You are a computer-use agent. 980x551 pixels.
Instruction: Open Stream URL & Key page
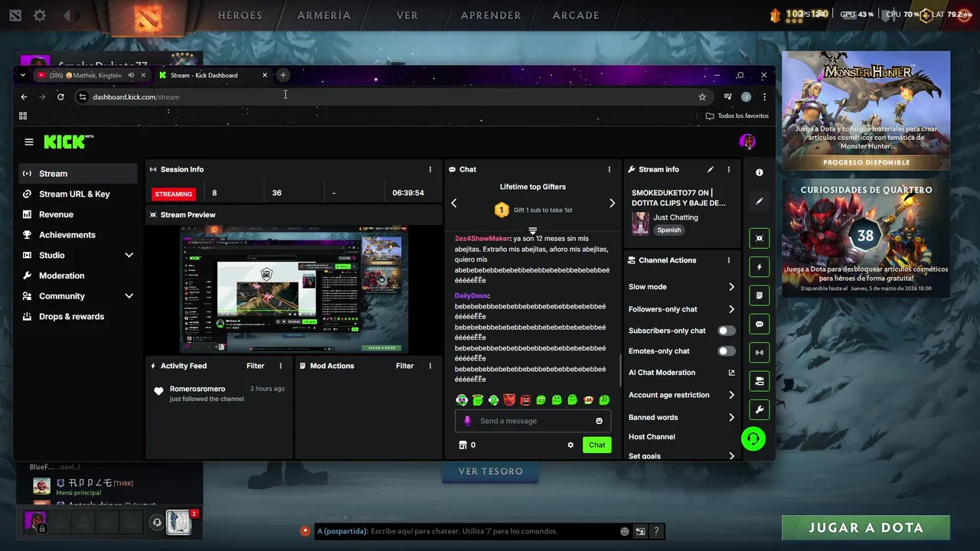(78, 194)
